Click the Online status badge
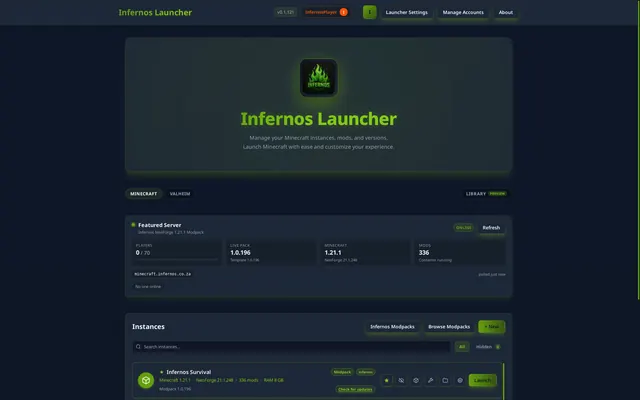The image size is (640, 400). click(463, 228)
